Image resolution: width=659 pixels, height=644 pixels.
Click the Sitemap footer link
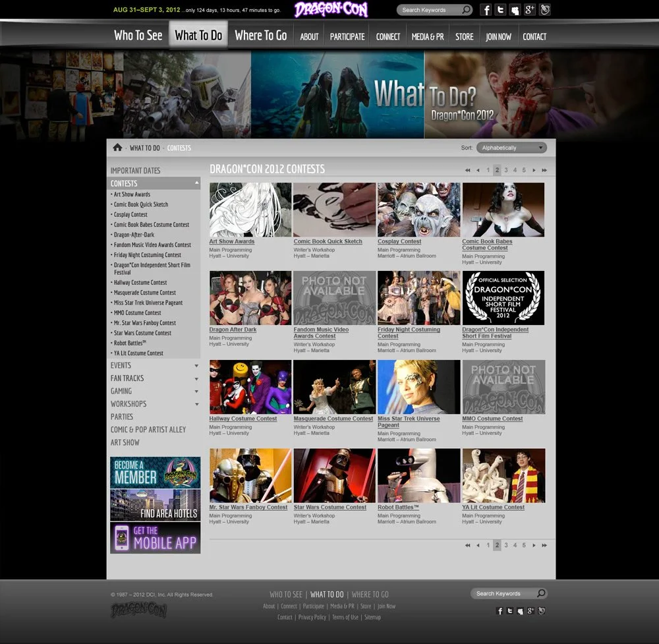(x=372, y=617)
